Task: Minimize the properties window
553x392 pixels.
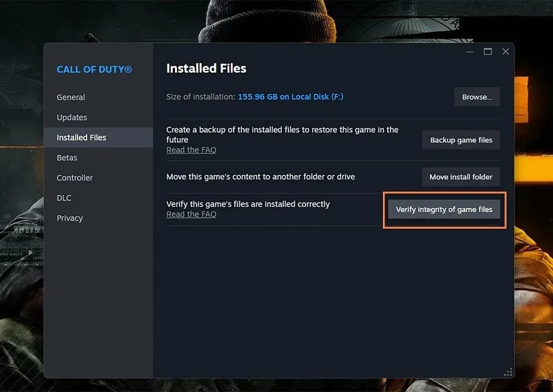Action: (x=470, y=52)
